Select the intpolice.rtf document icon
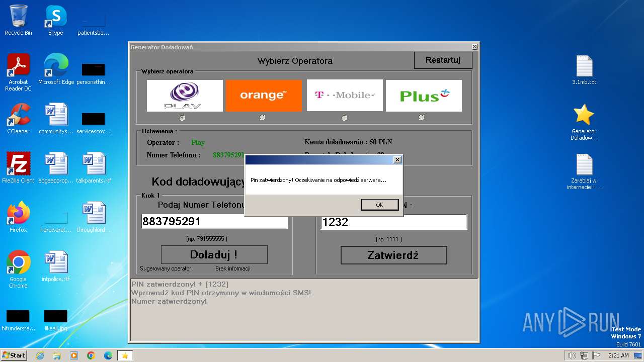Image resolution: width=644 pixels, height=362 pixels. click(x=56, y=266)
